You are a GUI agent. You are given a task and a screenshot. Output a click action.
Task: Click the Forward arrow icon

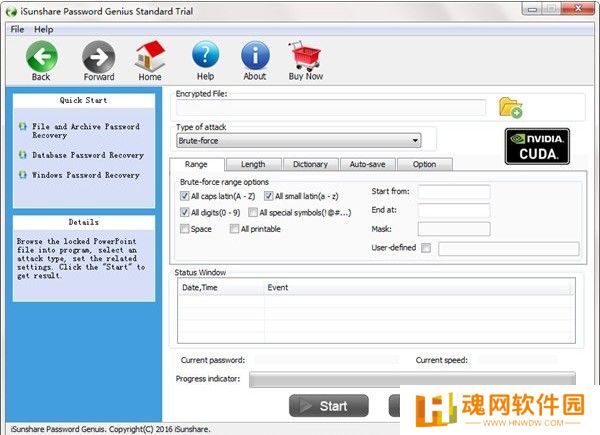pyautogui.click(x=99, y=57)
